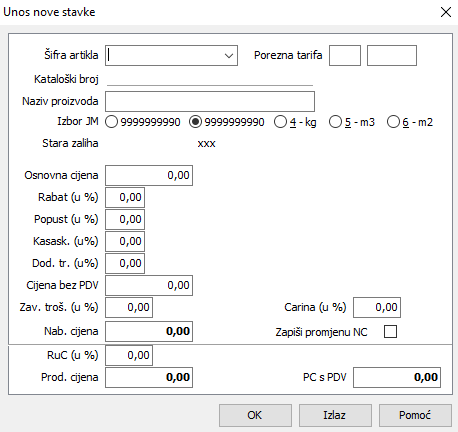Click the Izlaz button
The width and height of the screenshot is (458, 432).
click(x=335, y=415)
